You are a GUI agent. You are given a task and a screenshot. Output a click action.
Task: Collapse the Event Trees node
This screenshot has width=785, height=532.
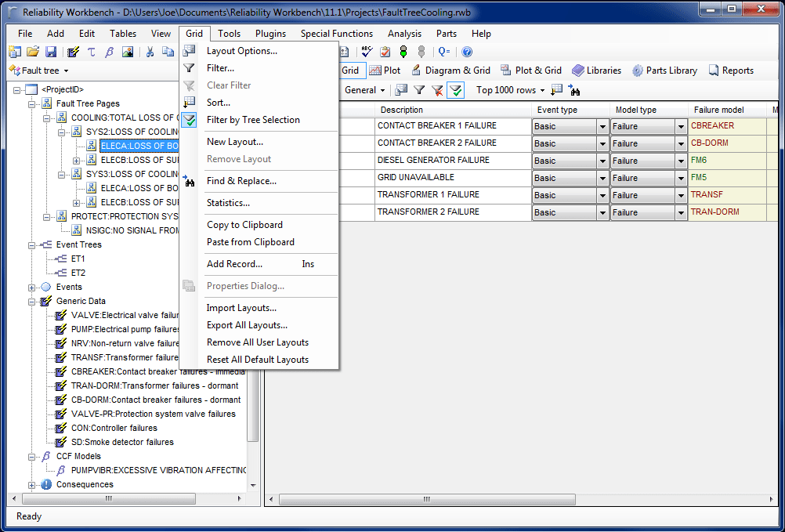[31, 244]
